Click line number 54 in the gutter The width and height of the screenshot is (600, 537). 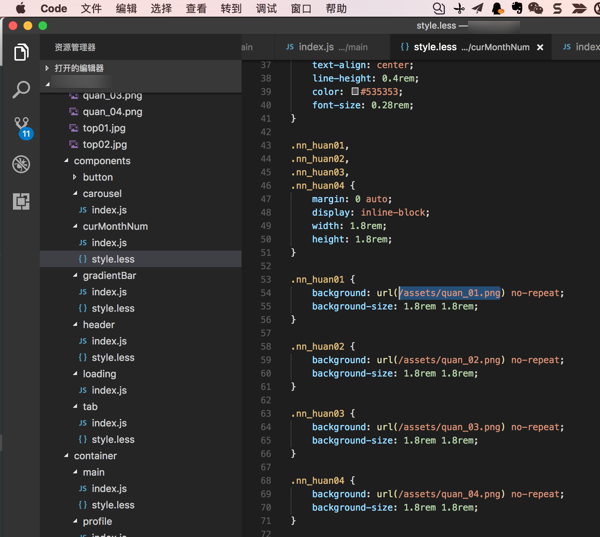(265, 293)
